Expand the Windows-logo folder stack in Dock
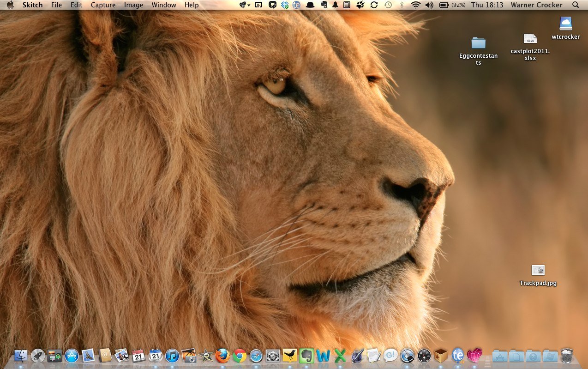Viewport: 588px width, 369px height. 550,356
